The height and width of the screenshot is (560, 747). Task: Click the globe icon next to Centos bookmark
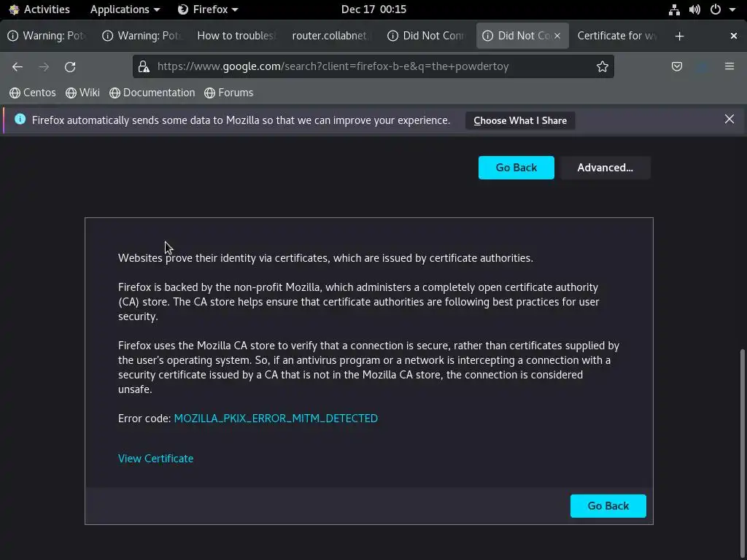click(x=15, y=93)
